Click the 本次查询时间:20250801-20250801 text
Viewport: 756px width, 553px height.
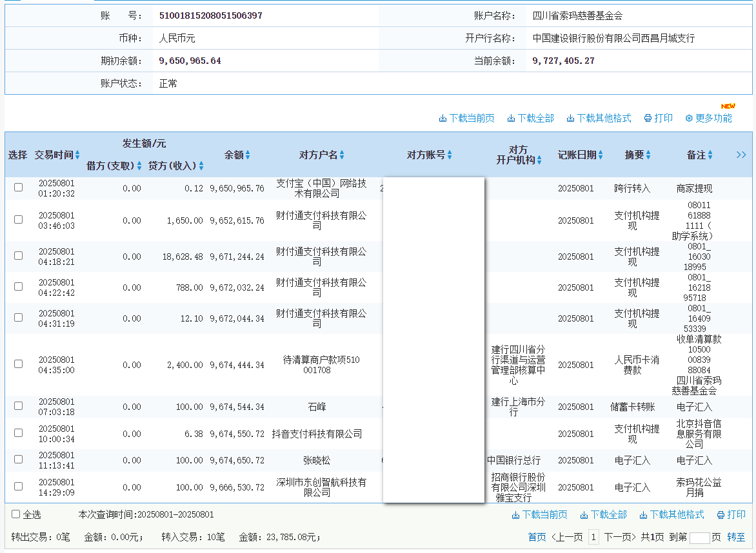click(146, 514)
